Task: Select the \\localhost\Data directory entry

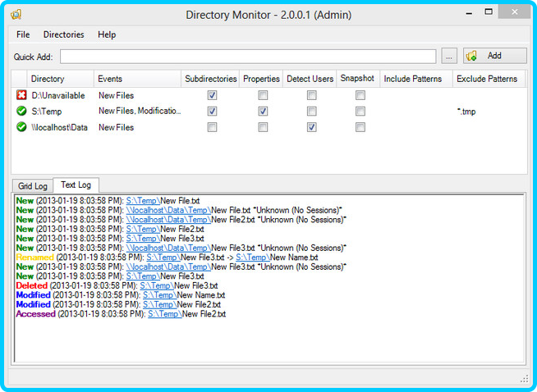Action: coord(59,128)
